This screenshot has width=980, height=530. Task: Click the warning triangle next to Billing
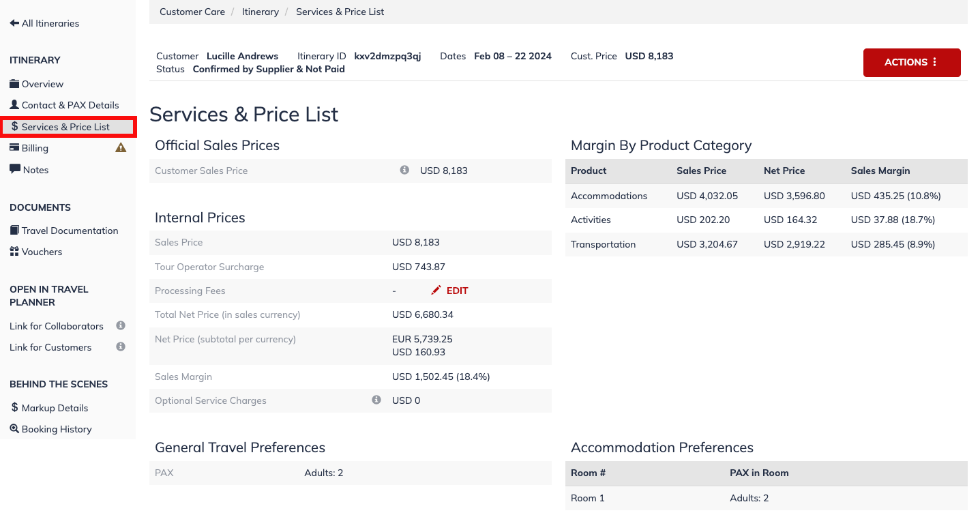[x=121, y=147]
